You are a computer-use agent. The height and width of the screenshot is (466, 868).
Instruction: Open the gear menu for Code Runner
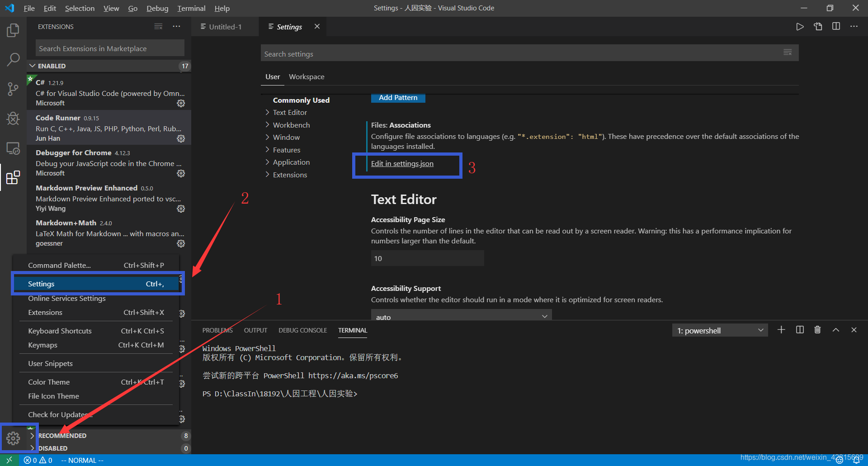[x=181, y=138]
